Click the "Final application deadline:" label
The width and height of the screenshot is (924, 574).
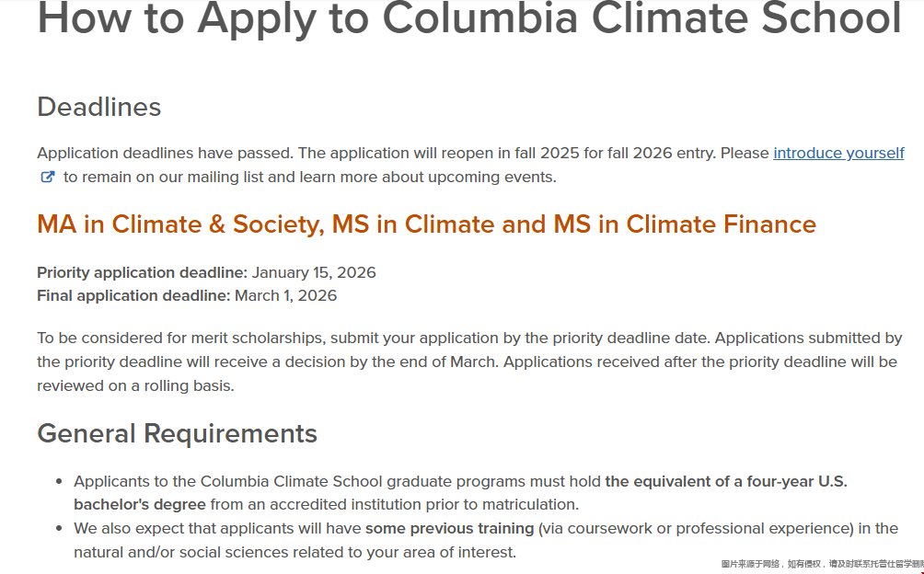tap(133, 295)
